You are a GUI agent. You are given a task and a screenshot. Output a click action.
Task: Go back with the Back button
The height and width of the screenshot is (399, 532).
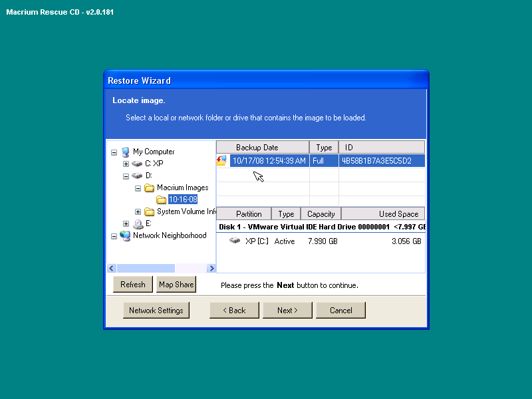click(234, 310)
